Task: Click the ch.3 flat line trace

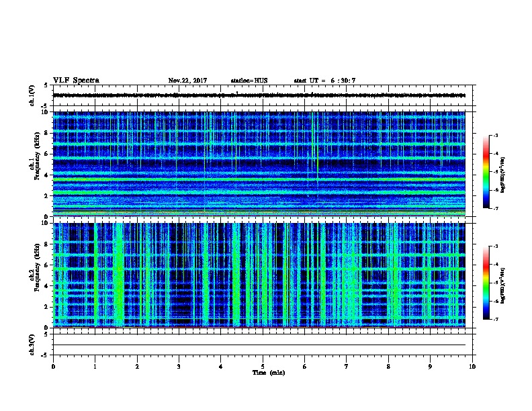Action: 259,345
